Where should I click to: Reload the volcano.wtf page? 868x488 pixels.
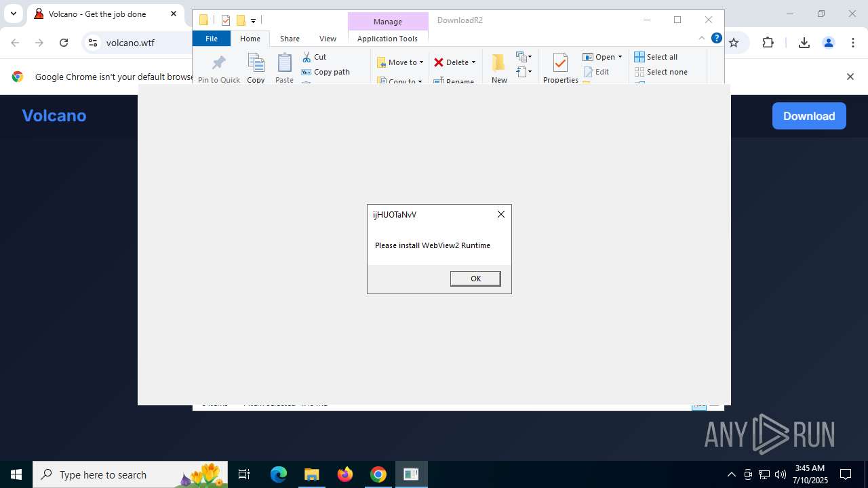(64, 43)
